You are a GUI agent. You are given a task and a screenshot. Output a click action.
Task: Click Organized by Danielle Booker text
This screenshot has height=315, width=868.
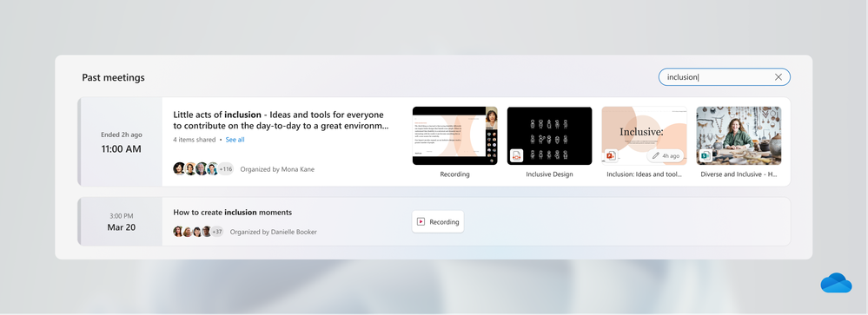point(274,232)
